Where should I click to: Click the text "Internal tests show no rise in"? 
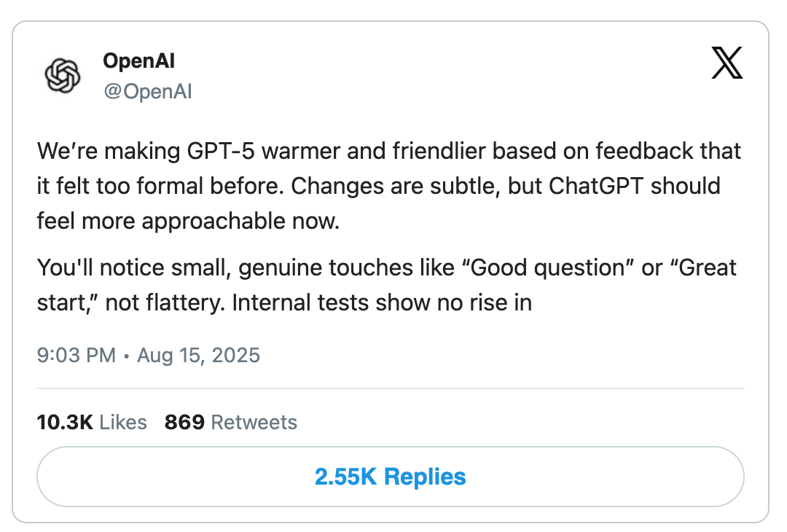tap(382, 302)
